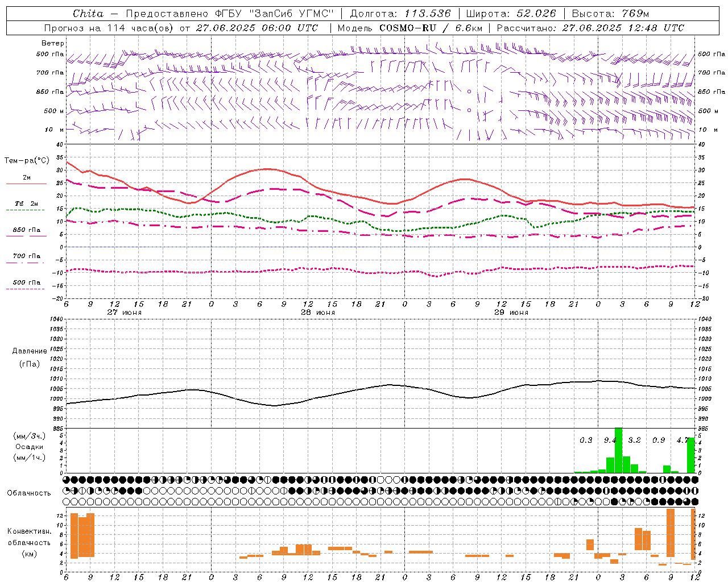The width and height of the screenshot is (728, 582).
Task: Click the "(мм/1ч.)" precipitation unit label
Action: coord(30,458)
